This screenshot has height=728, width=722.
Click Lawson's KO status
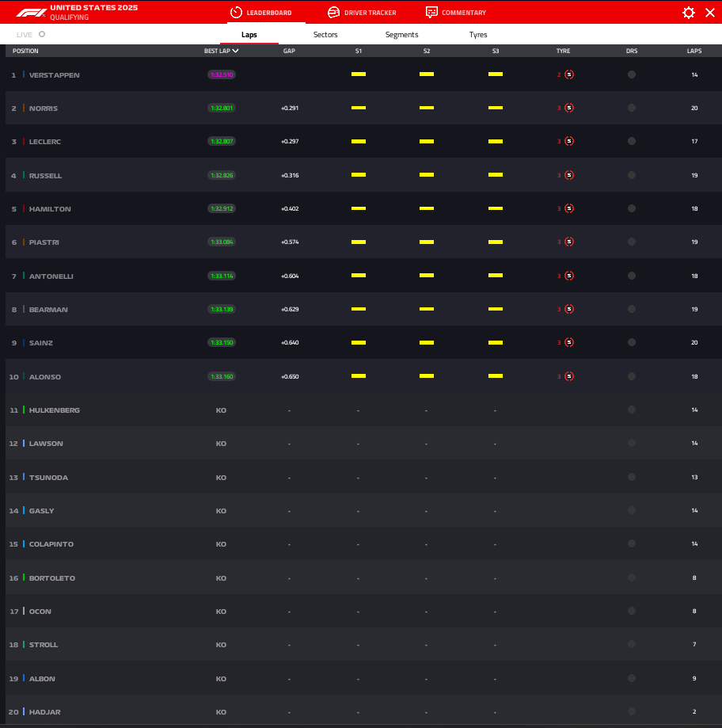tap(221, 444)
